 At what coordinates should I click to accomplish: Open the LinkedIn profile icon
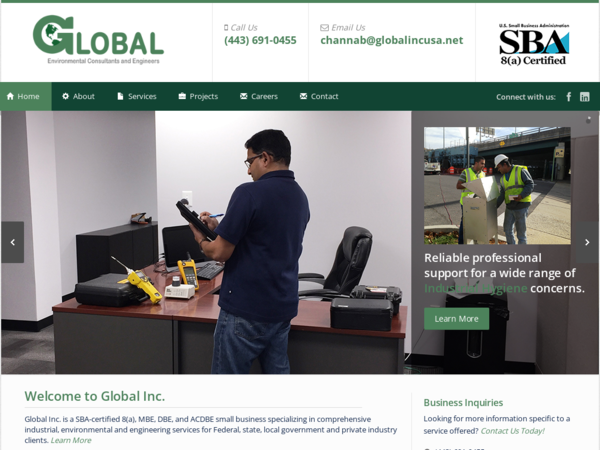(x=584, y=97)
